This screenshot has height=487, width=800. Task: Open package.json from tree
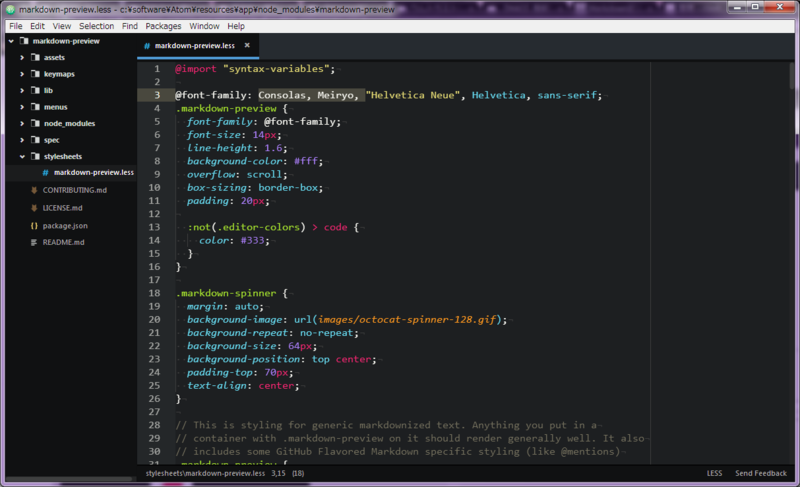tap(65, 225)
